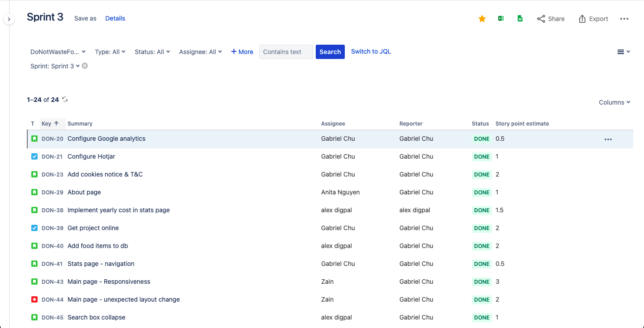Refresh the search results
This screenshot has width=644, height=328.
point(65,99)
